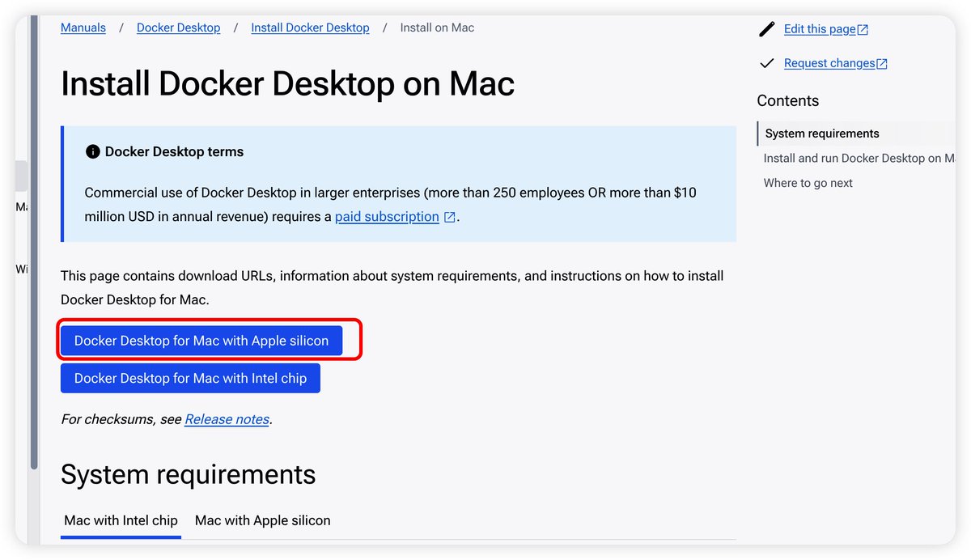Open the Install Docker Desktop breadcrumb
971x560 pixels.
[310, 28]
